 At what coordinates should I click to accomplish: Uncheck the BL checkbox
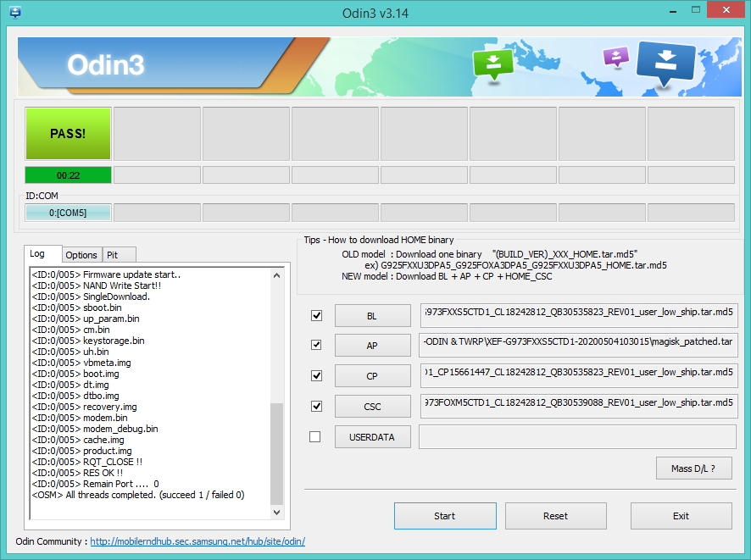pos(316,315)
